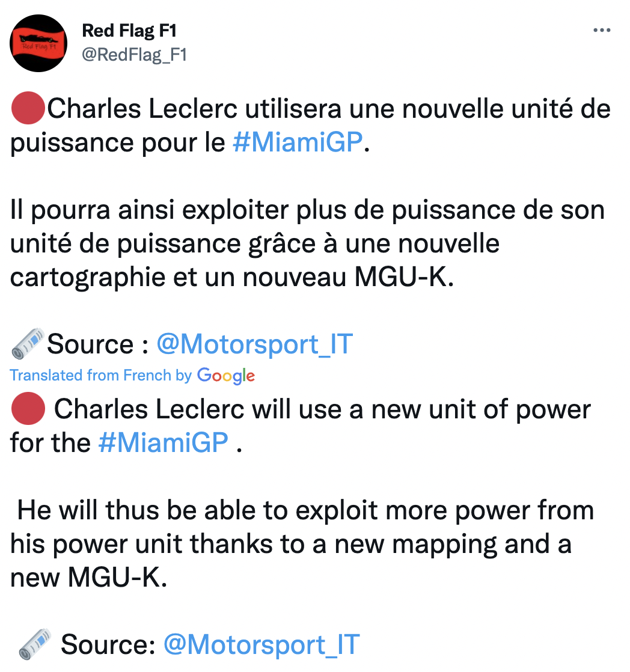Image resolution: width=630 pixels, height=672 pixels.
Task: Click the English paragraph starting "He will thus"
Action: point(301,544)
